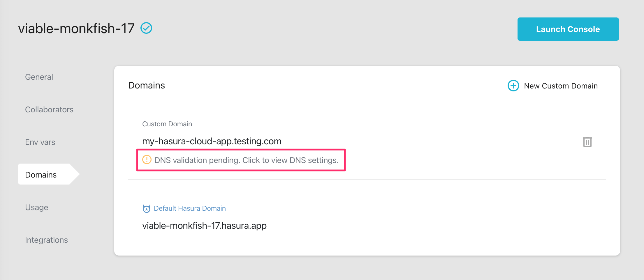Open DNS settings via the validation pending link
Screen dimensions: 644x280
pos(247,160)
